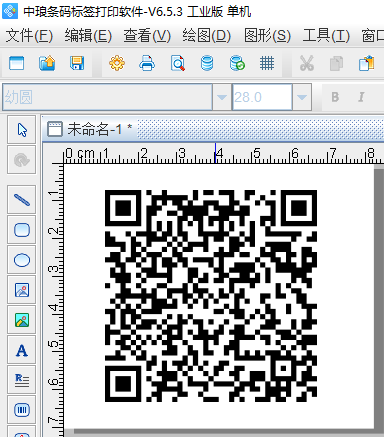
Task: Open the 绘图(D) menu
Action: [x=206, y=35]
